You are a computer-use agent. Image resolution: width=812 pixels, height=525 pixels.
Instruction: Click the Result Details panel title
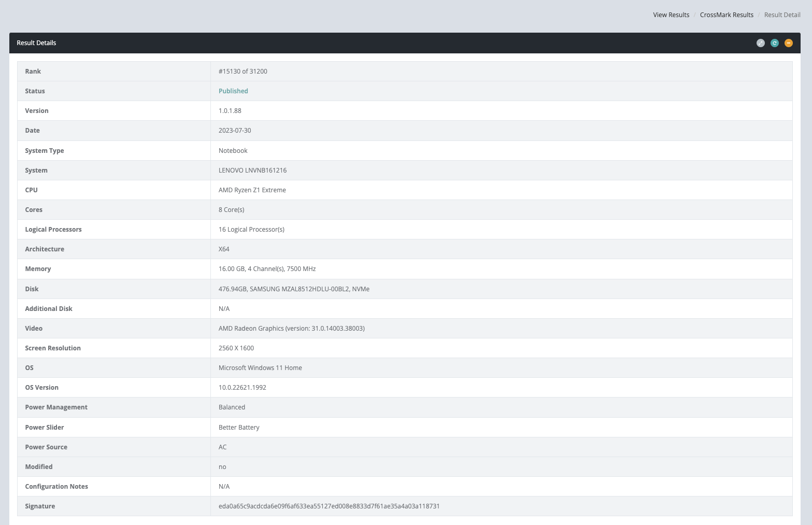pos(36,43)
